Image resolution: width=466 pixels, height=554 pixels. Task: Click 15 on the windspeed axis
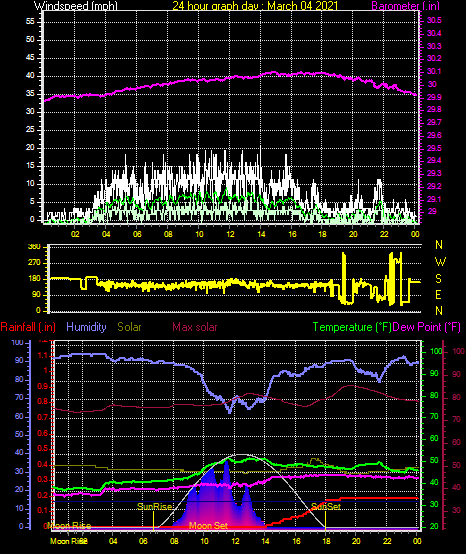point(30,166)
